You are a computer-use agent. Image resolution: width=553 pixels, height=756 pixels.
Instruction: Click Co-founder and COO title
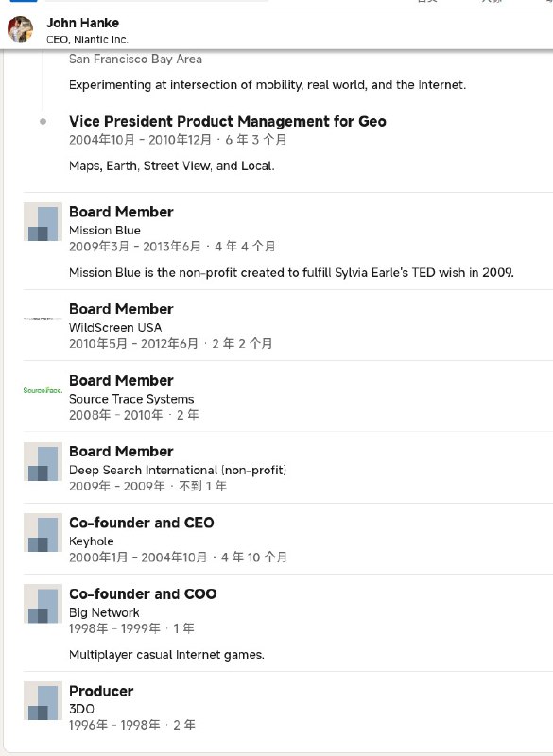(143, 594)
